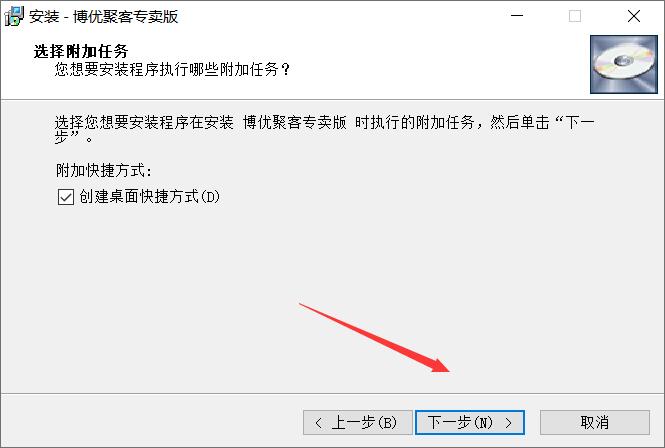Click the grayed-out maximize window button

click(575, 16)
